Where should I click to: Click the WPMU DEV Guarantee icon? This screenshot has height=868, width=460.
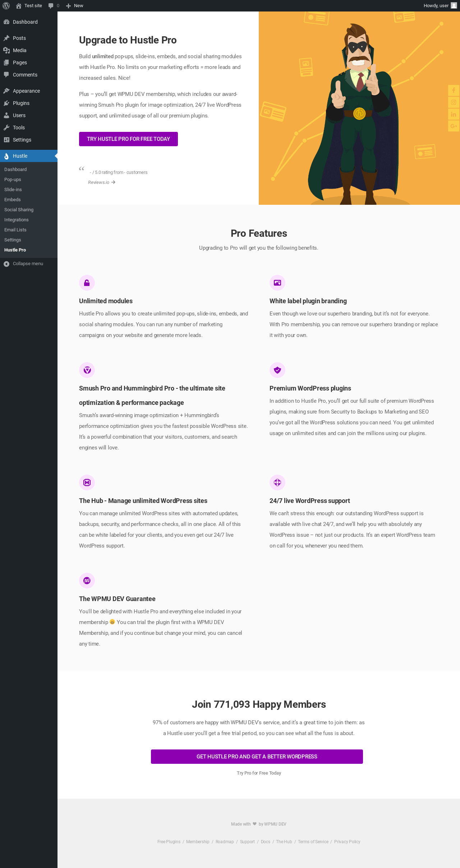(87, 581)
